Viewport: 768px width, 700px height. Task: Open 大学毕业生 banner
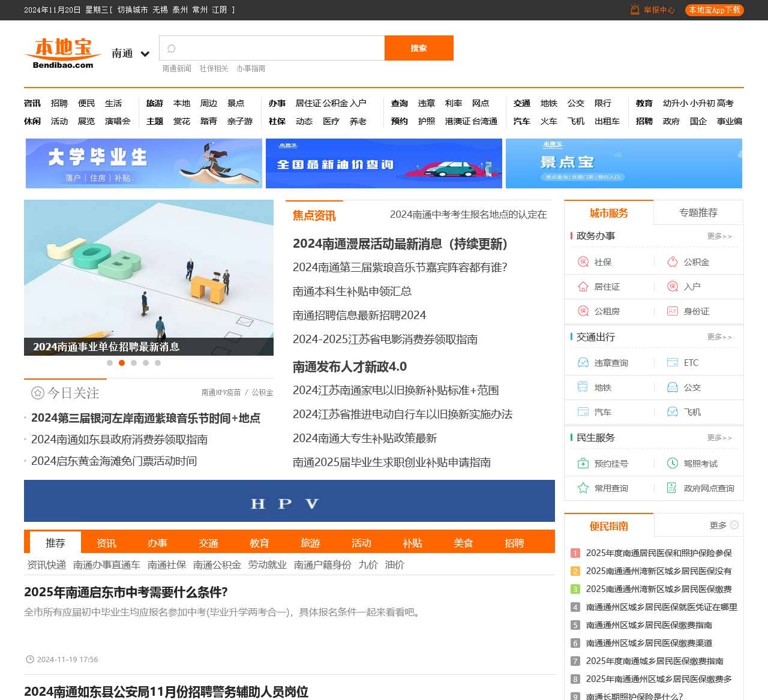coord(144,164)
